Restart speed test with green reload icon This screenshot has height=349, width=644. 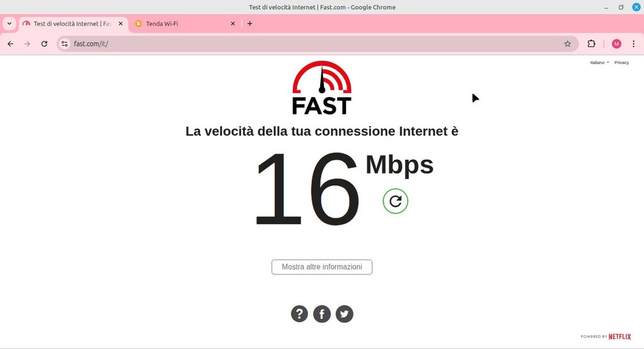[x=395, y=201]
